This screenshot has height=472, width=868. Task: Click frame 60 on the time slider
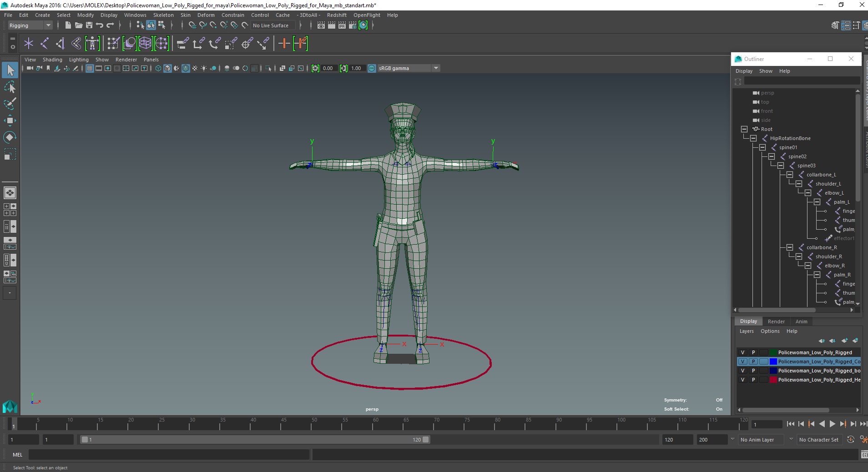click(376, 424)
